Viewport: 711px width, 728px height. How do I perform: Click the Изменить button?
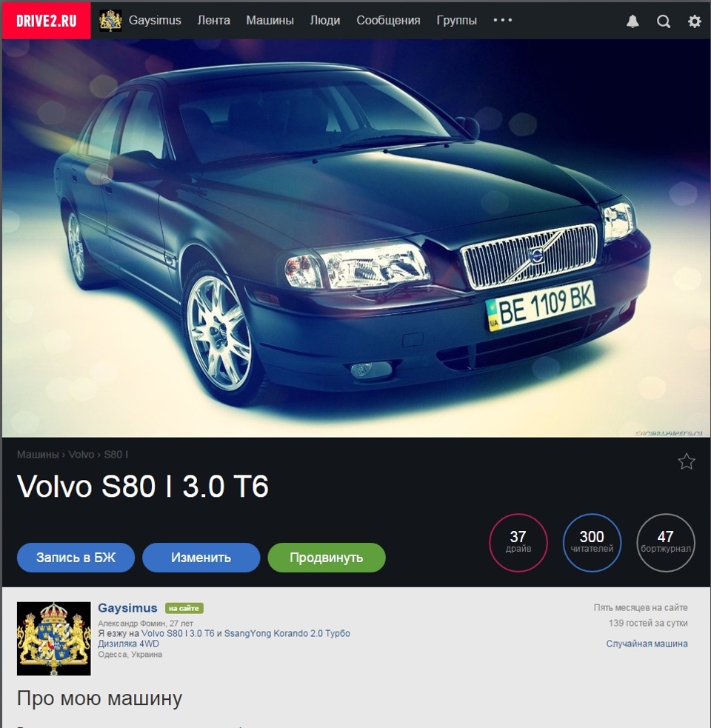201,557
